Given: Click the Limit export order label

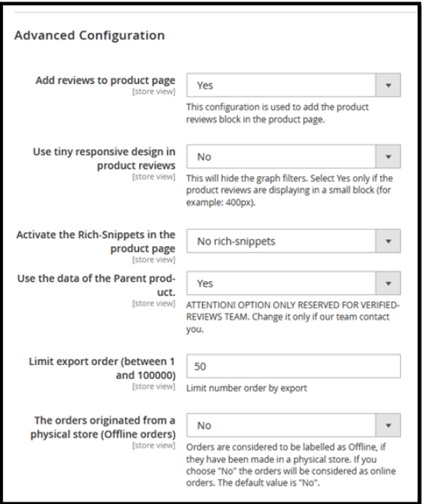Looking at the screenshot, I should point(103,368).
